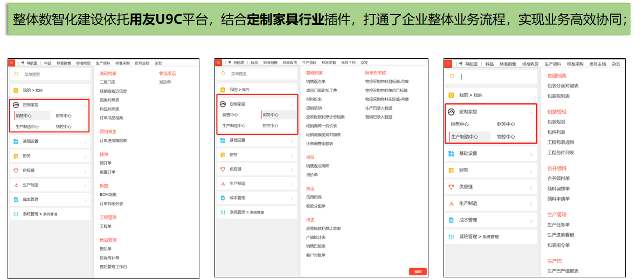Open the 收款分配单 entry

pos(316,206)
